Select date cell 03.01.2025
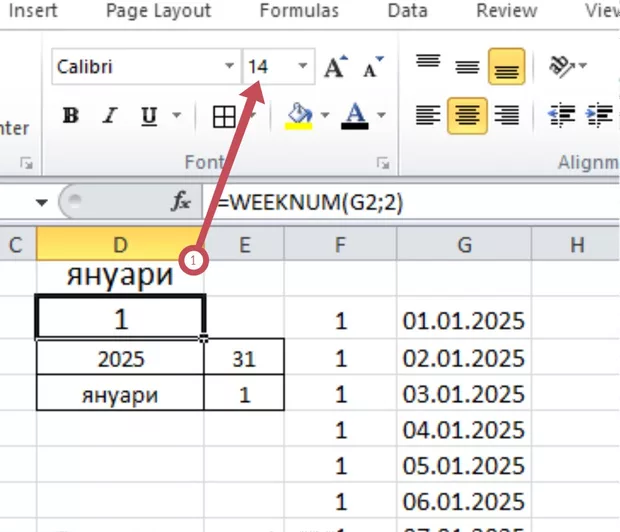The width and height of the screenshot is (620, 532). 464,394
